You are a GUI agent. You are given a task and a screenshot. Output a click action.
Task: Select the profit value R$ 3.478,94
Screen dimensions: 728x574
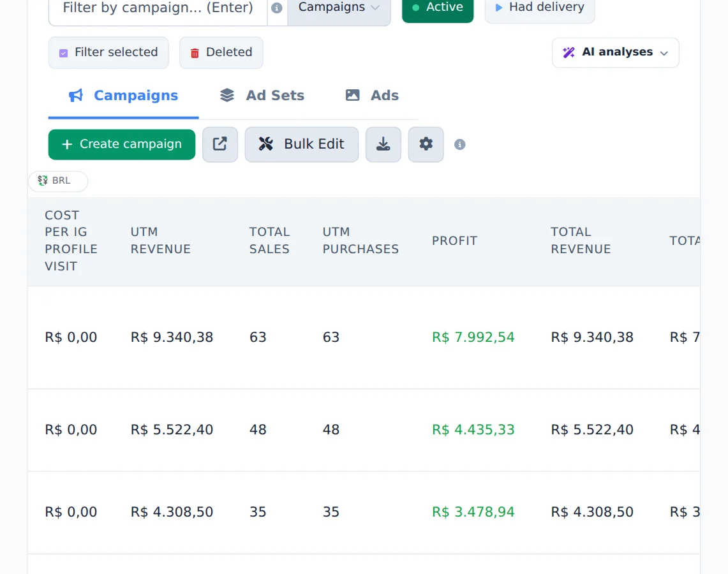point(473,512)
